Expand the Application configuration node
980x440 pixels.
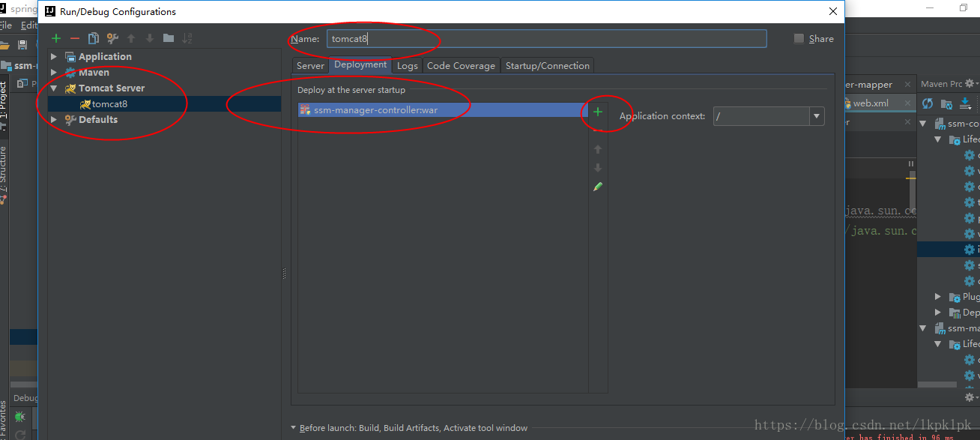click(54, 57)
